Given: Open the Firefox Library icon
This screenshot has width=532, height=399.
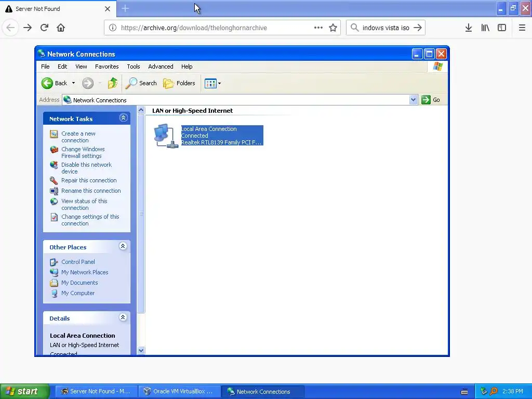Looking at the screenshot, I should coord(485,28).
